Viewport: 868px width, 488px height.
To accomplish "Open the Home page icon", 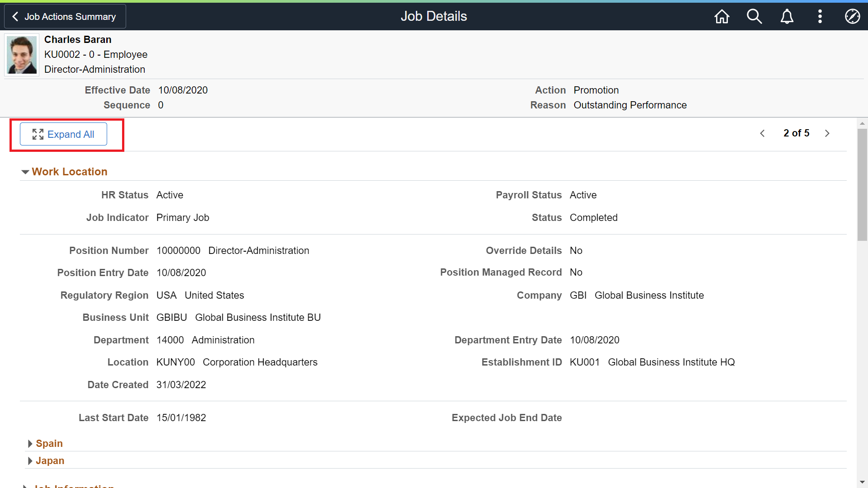I will 722,17.
